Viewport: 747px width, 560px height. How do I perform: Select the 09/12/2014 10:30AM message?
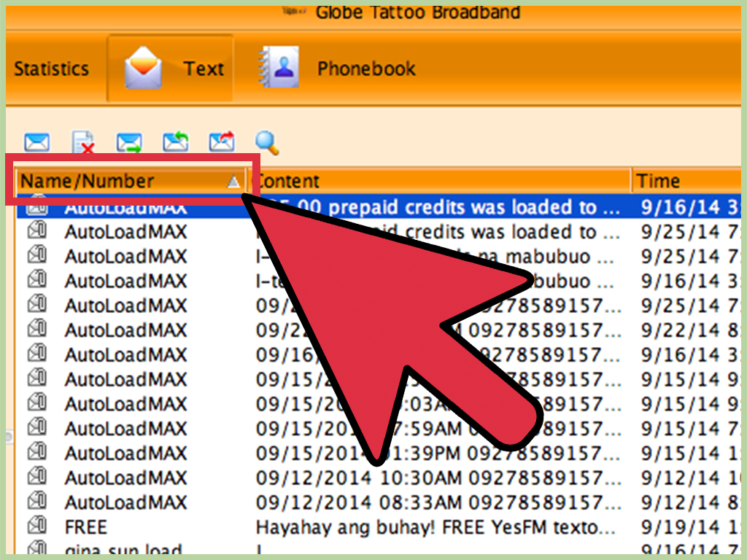coord(438,478)
